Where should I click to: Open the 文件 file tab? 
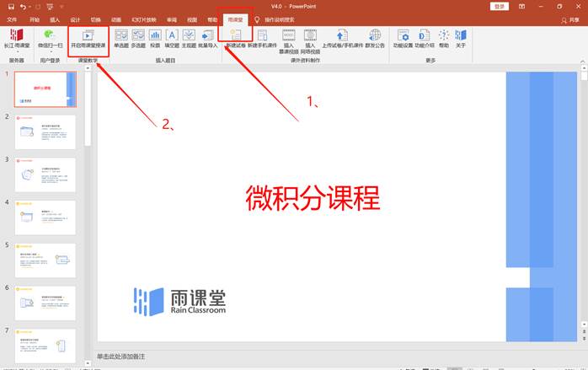(12, 19)
